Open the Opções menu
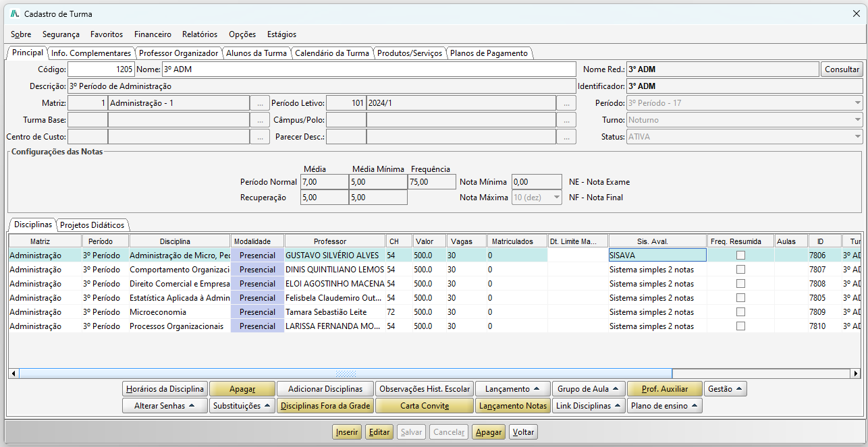 242,34
